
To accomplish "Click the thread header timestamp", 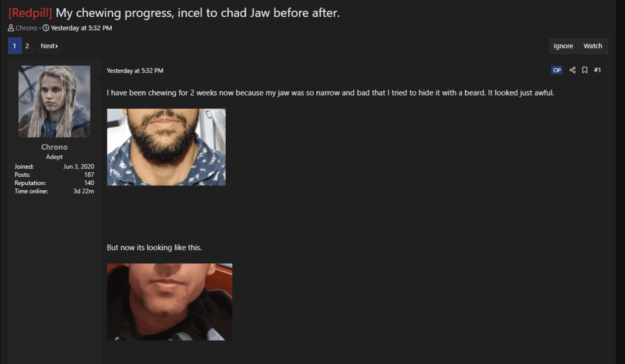I will point(81,28).
